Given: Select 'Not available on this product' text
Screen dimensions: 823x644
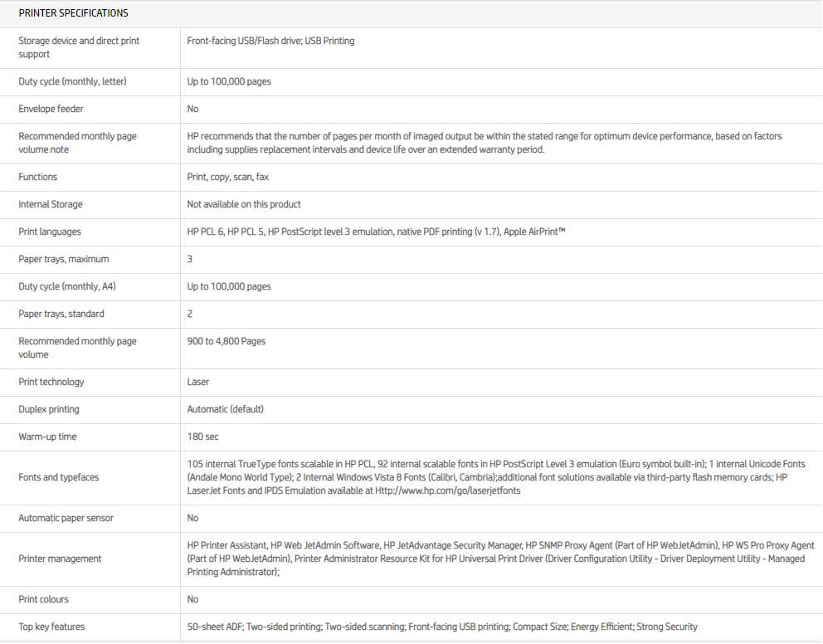Looking at the screenshot, I should pyautogui.click(x=244, y=204).
